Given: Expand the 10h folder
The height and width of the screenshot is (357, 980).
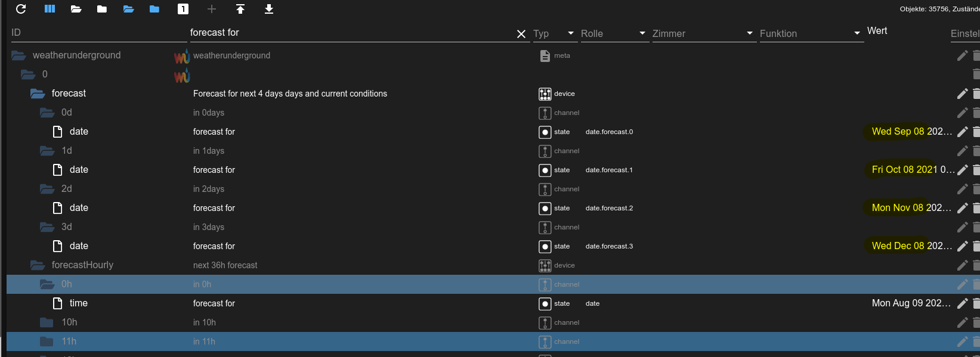Looking at the screenshot, I should (x=47, y=322).
